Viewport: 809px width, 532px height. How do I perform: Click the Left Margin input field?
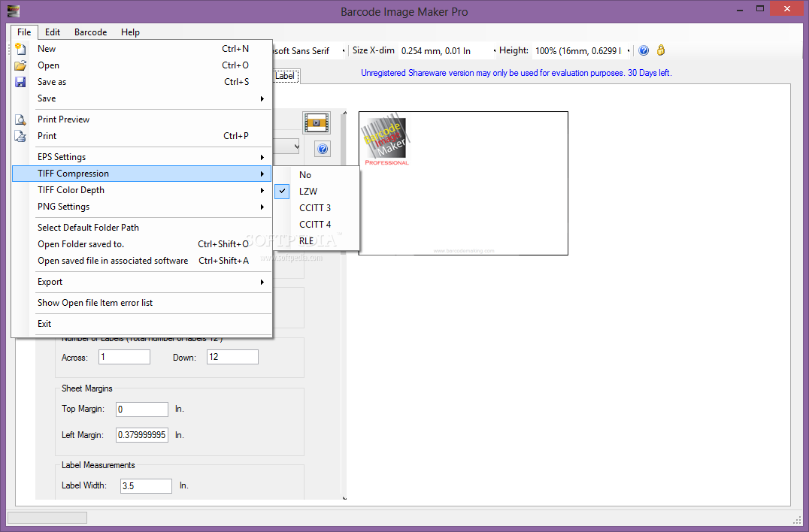point(142,435)
